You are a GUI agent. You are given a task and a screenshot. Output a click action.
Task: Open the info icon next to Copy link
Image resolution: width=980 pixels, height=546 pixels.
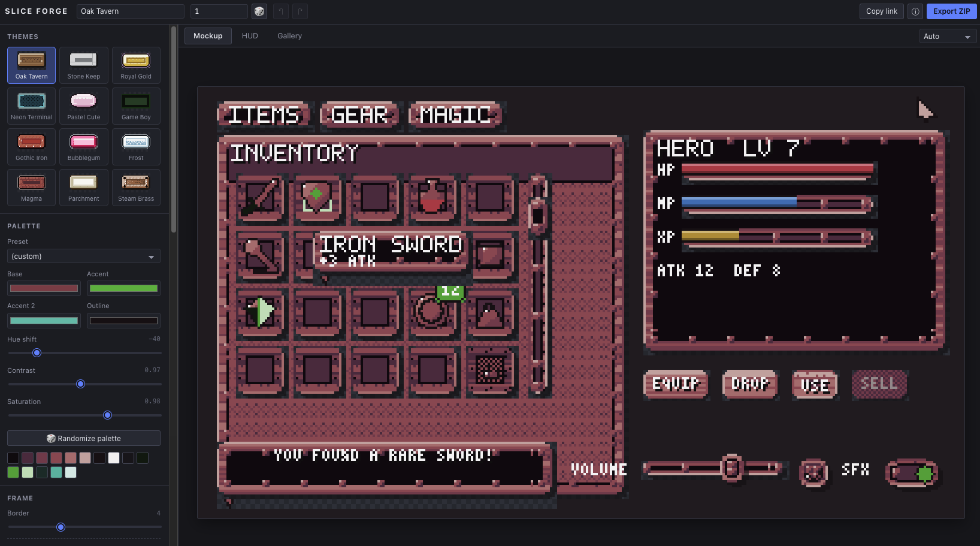915,11
